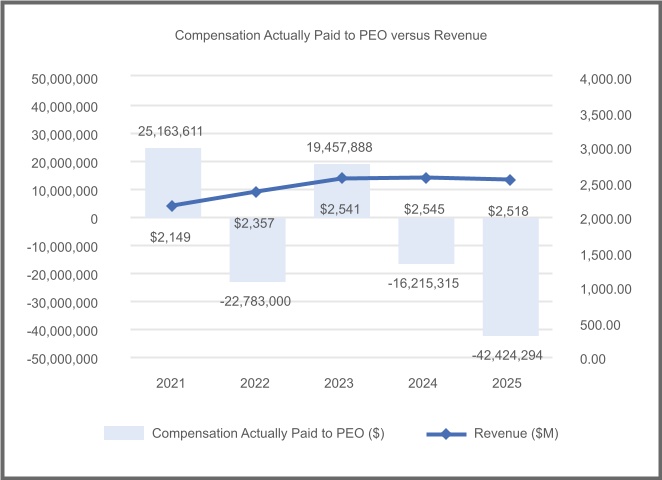Click the 2024 revenue diamond marker

pyautogui.click(x=426, y=178)
